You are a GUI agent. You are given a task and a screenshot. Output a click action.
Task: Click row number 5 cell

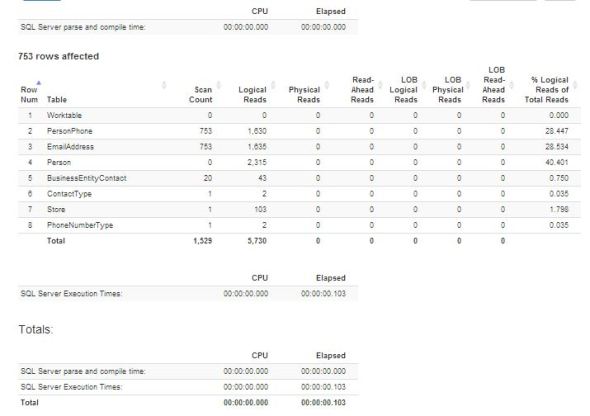point(30,178)
